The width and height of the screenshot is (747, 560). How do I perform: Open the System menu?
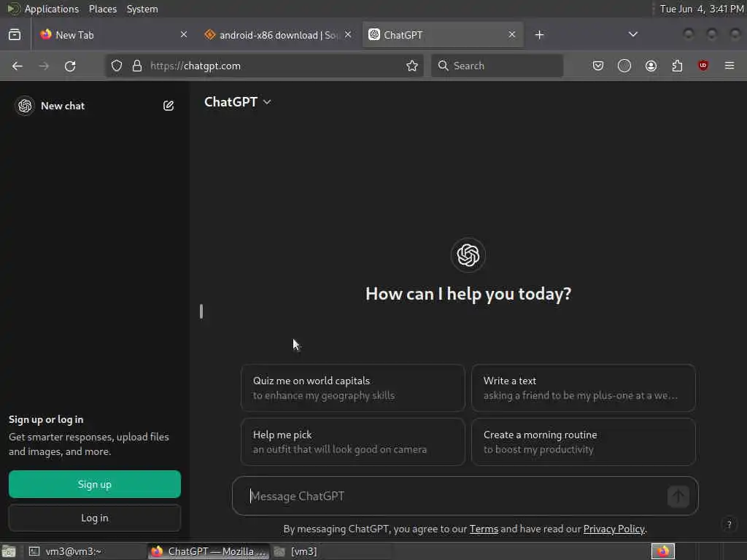pyautogui.click(x=142, y=9)
